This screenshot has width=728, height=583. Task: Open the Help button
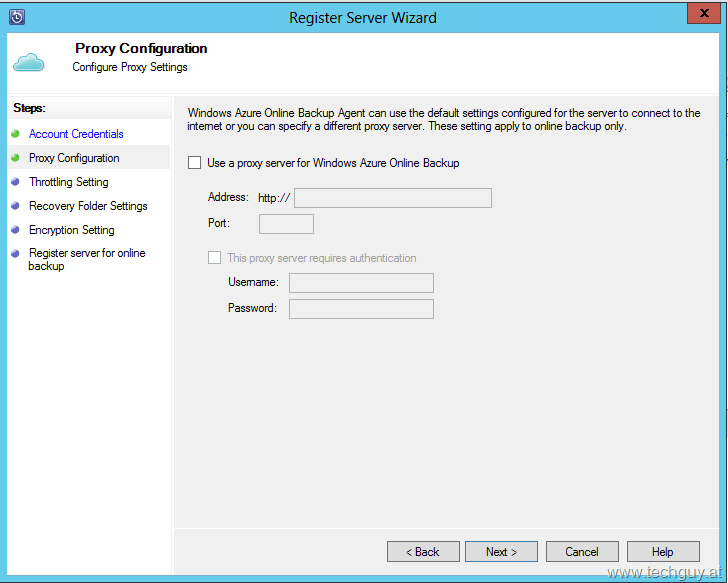coord(663,551)
